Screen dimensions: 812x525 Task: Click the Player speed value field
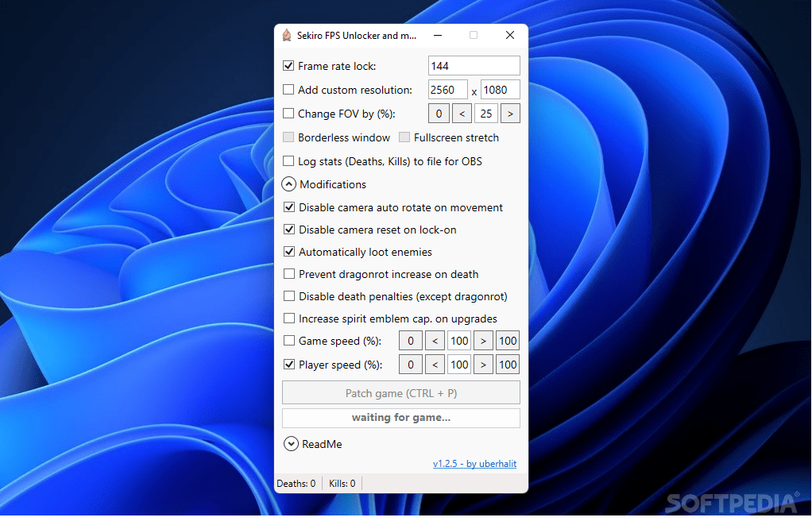coord(459,365)
